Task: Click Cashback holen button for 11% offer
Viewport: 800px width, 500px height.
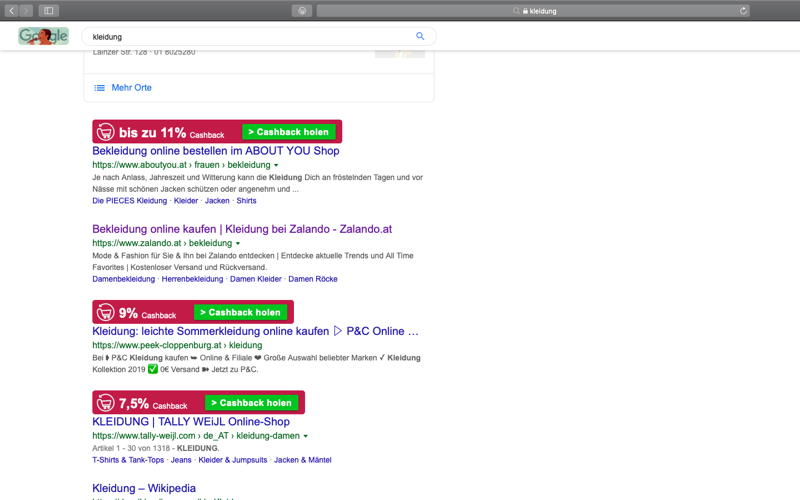Action: pos(289,132)
